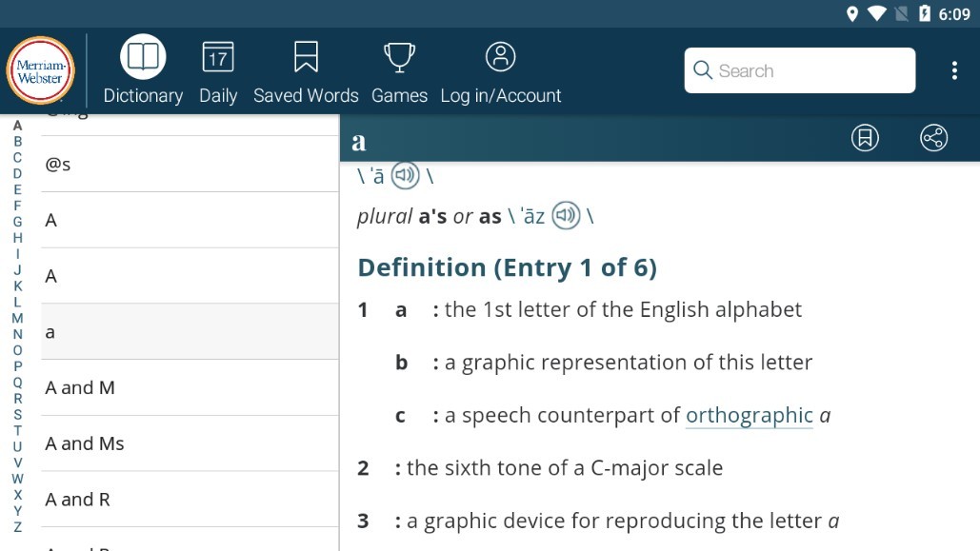Jump to letter Z in alphabet index
This screenshot has width=980, height=551.
pos(17,527)
